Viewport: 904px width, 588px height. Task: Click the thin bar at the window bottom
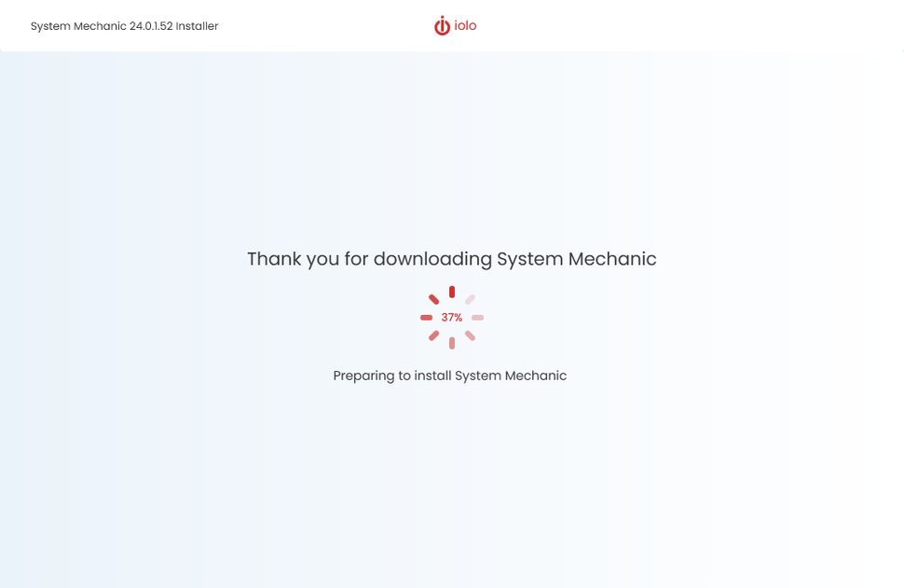click(452, 583)
